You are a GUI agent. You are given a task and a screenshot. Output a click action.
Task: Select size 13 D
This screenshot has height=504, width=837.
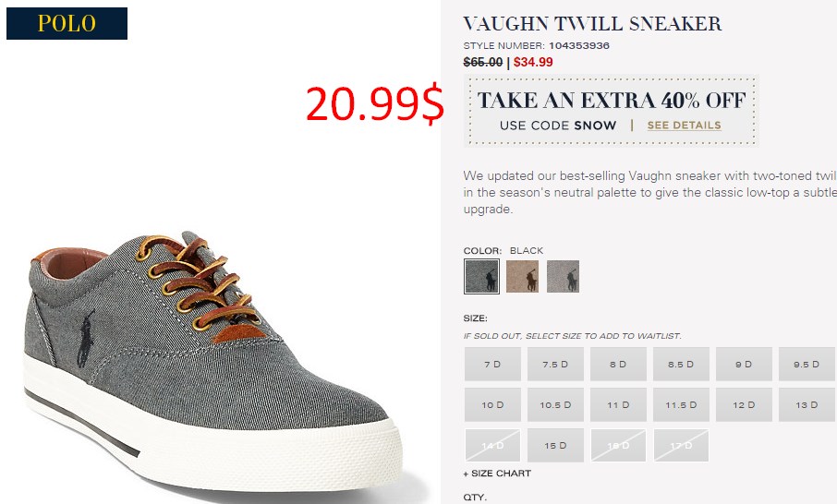(x=807, y=405)
